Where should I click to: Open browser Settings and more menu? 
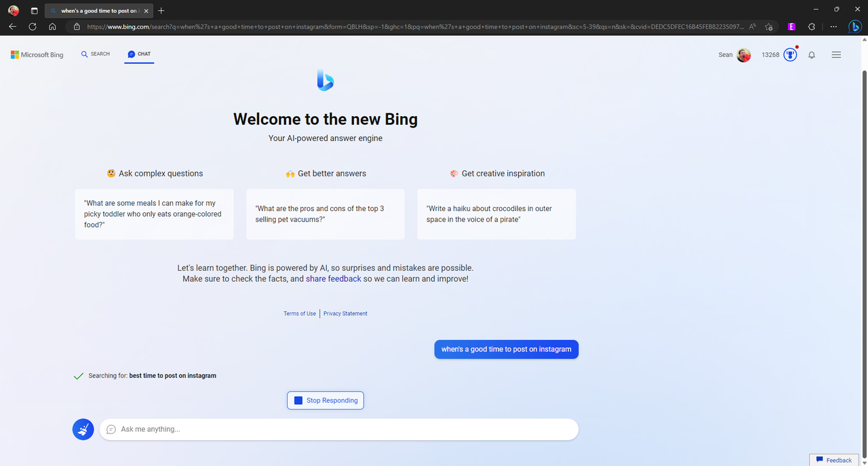(x=834, y=26)
